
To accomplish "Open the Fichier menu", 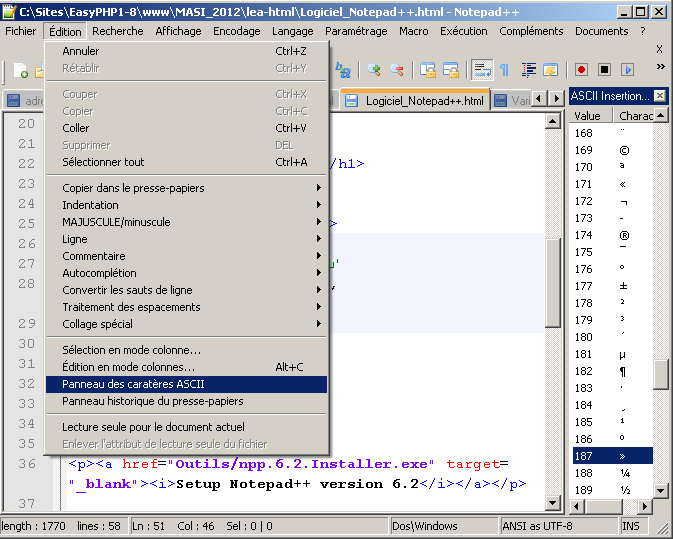I will point(21,31).
